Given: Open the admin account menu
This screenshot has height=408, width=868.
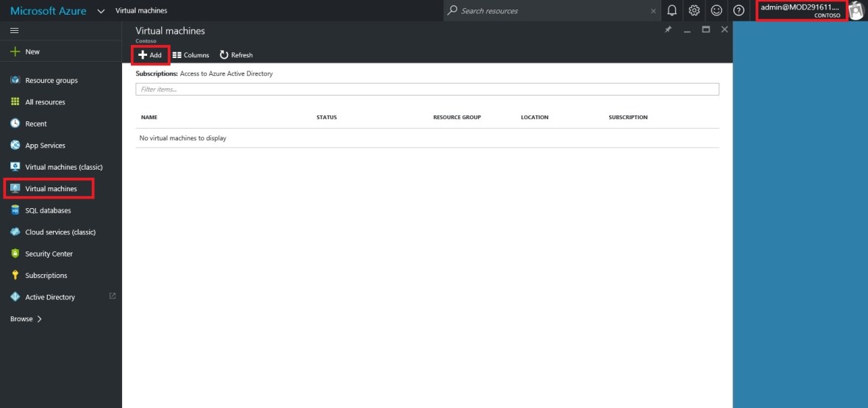Looking at the screenshot, I should pyautogui.click(x=800, y=10).
